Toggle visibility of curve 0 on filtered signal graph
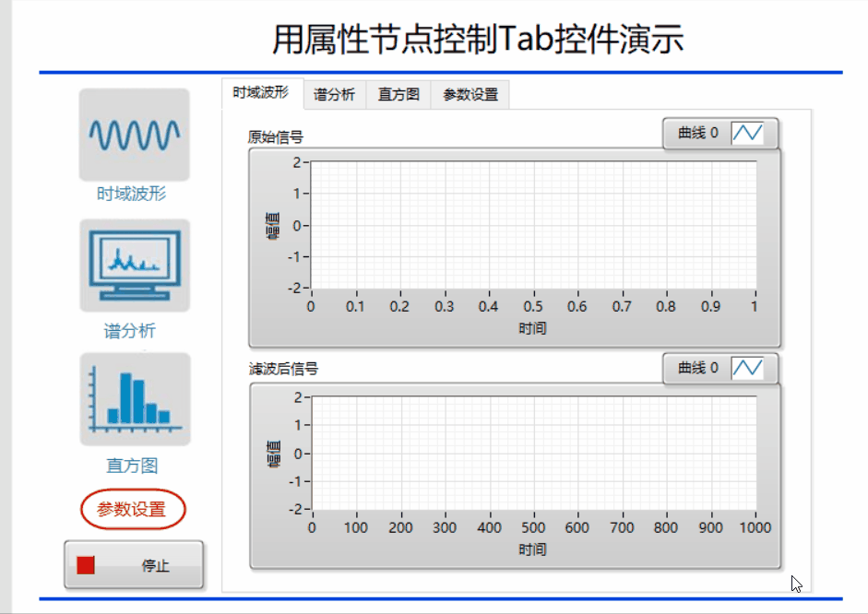Image resolution: width=868 pixels, height=614 pixels. coord(749,369)
